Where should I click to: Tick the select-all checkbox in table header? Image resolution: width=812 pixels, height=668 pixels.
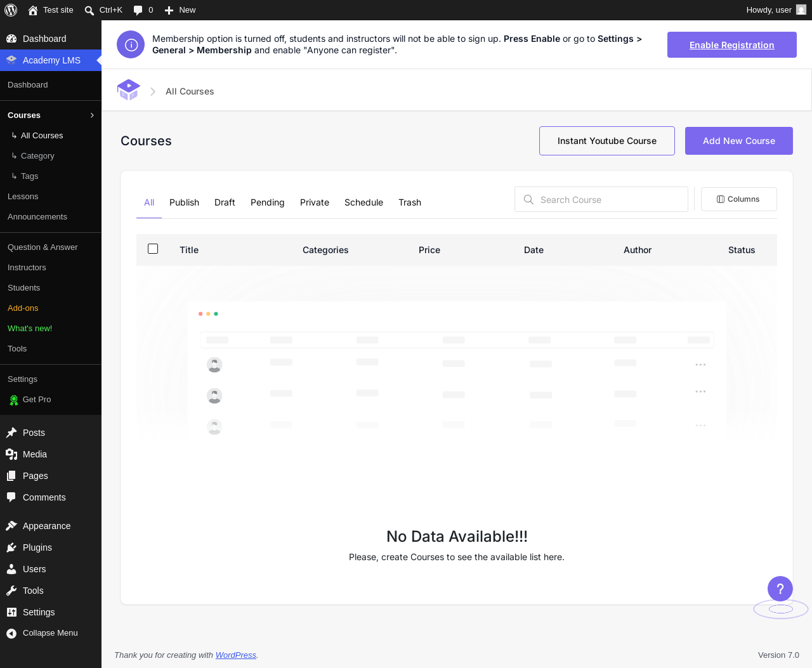pyautogui.click(x=153, y=249)
